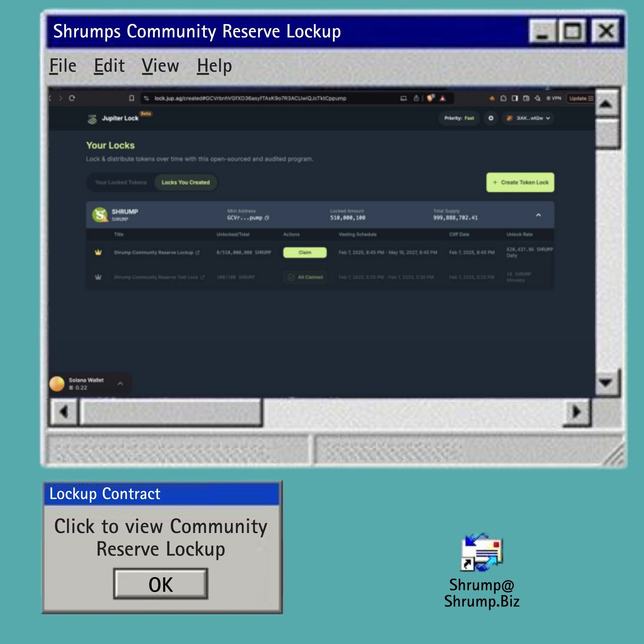Open the browser extensions puzzle icon
Screen dimensions: 644x644
[503, 98]
